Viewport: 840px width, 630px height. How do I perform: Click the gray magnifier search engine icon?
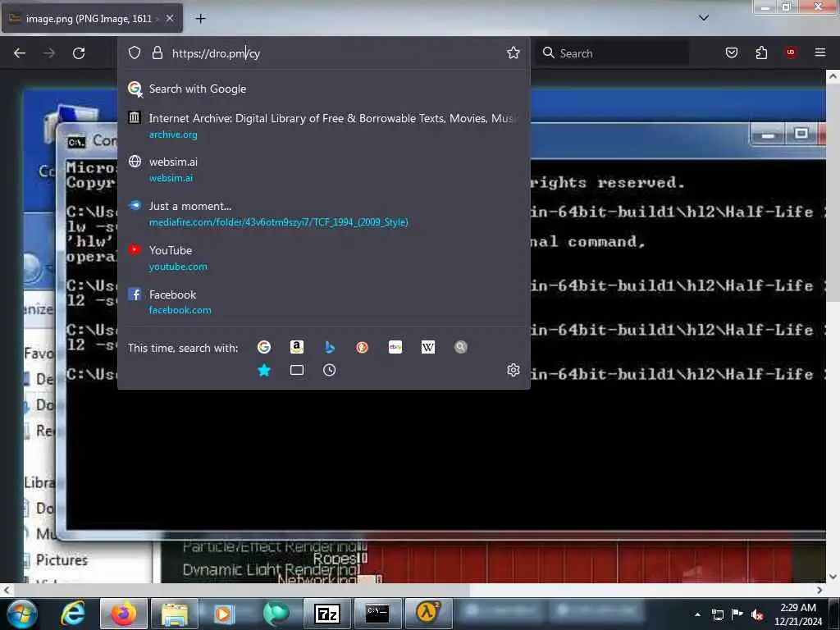tap(461, 347)
